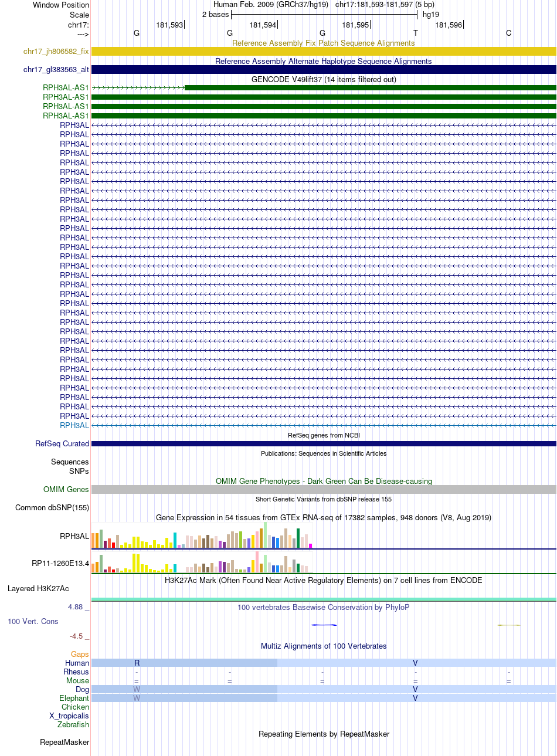Open '100 vertebrates Basewise Conservation by PhyloP'
The height and width of the screenshot is (756, 557).
click(x=324, y=607)
